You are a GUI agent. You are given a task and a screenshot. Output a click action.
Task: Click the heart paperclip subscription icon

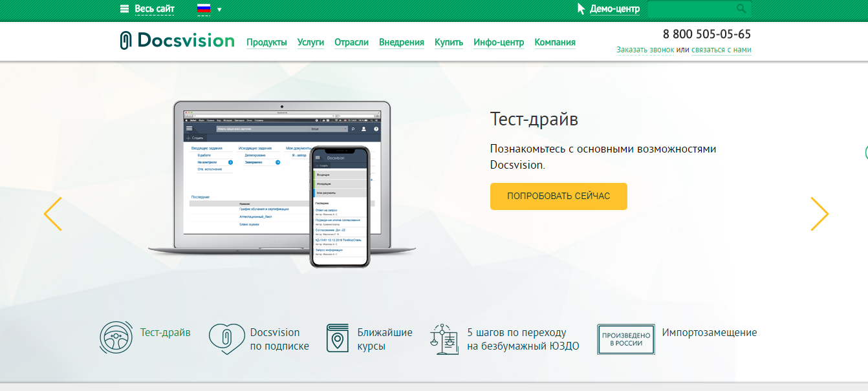click(227, 339)
